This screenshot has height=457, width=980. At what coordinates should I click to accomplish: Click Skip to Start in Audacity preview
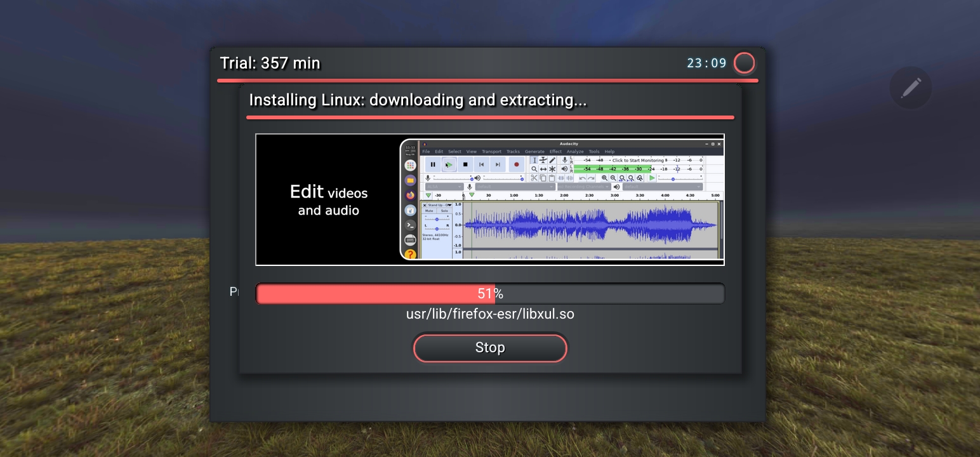click(x=481, y=164)
